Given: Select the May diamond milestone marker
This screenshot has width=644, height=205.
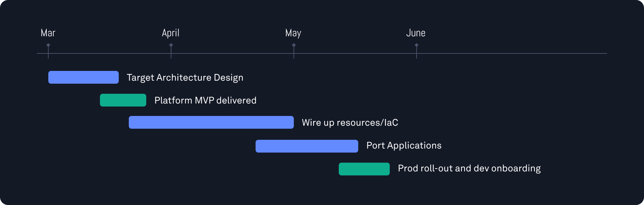Looking at the screenshot, I should [294, 45].
